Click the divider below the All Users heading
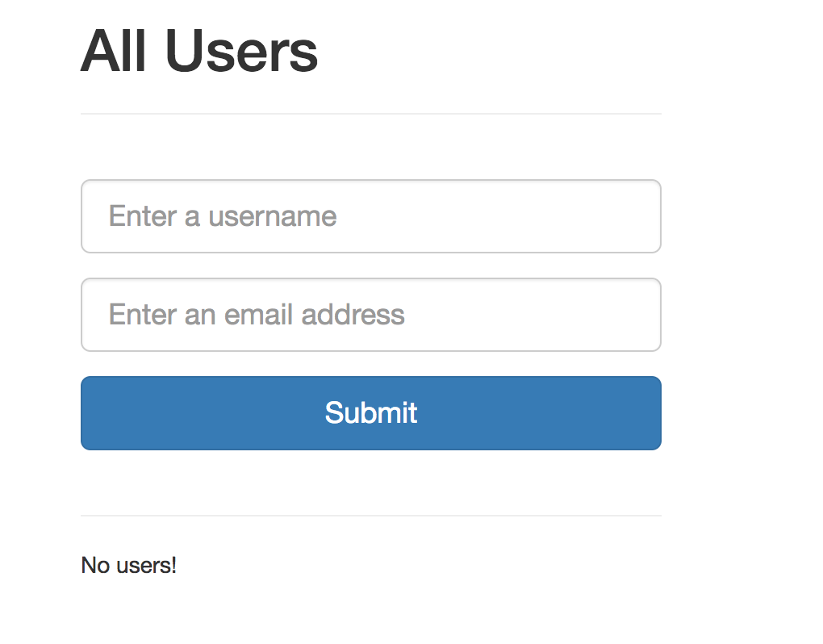This screenshot has height=644, width=823. pyautogui.click(x=371, y=113)
